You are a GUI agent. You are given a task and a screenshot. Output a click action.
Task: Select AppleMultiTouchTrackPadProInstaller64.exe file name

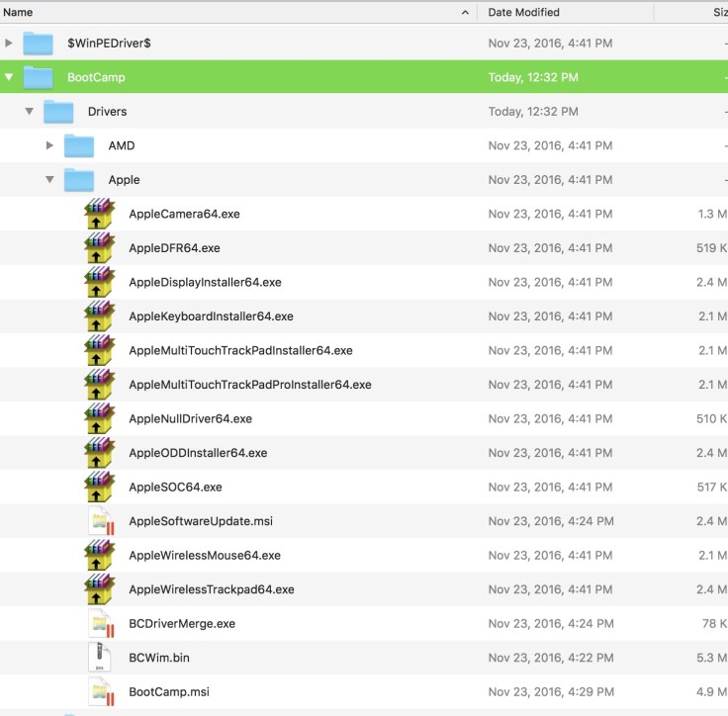pos(249,385)
